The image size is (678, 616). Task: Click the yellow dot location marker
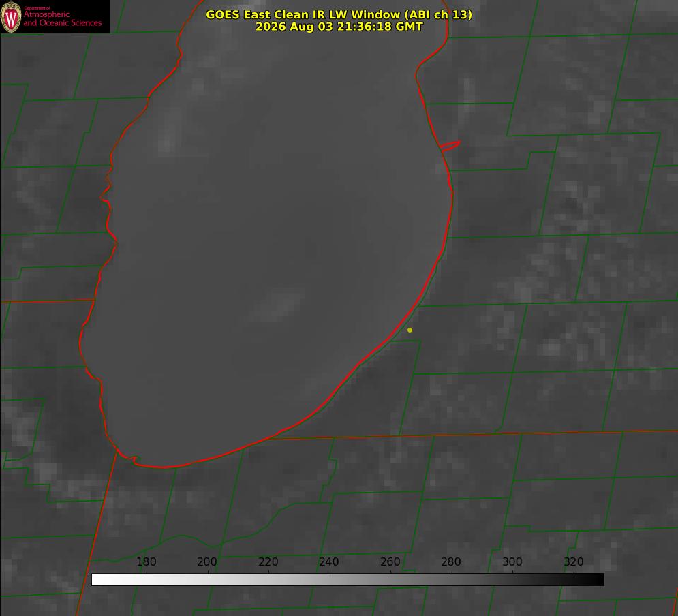(410, 330)
